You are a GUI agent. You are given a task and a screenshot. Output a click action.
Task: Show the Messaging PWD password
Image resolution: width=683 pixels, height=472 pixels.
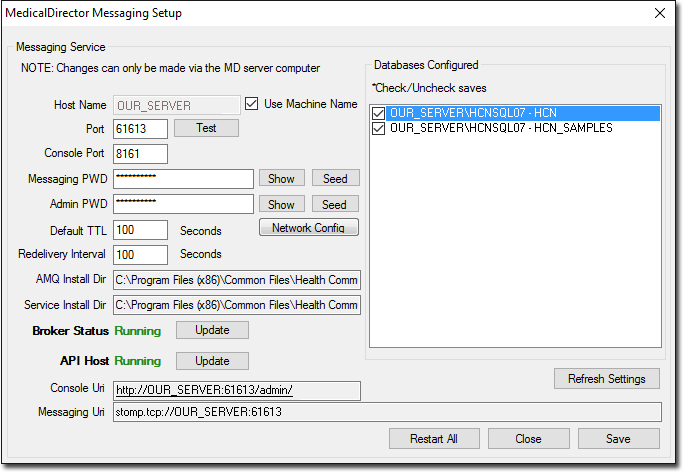(281, 178)
